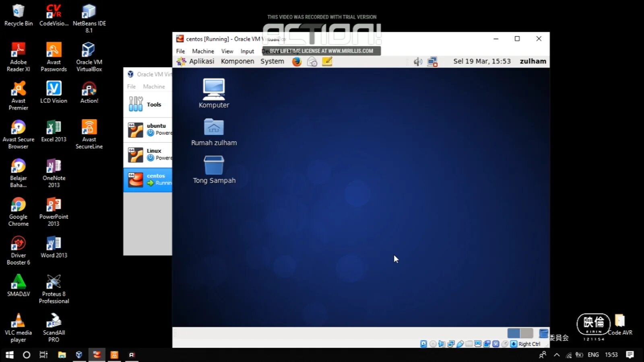Click the volume speaker icon in GNOME panel
644x362 pixels.
pyautogui.click(x=418, y=62)
